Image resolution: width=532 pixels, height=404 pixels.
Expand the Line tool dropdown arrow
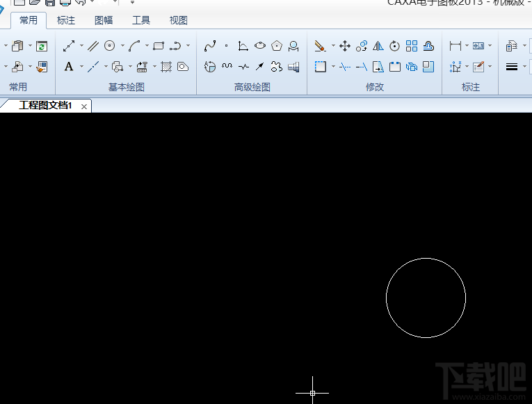pos(81,46)
